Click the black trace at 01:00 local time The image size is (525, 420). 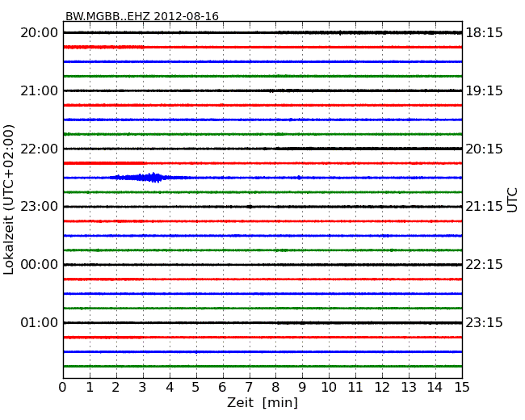262,323
